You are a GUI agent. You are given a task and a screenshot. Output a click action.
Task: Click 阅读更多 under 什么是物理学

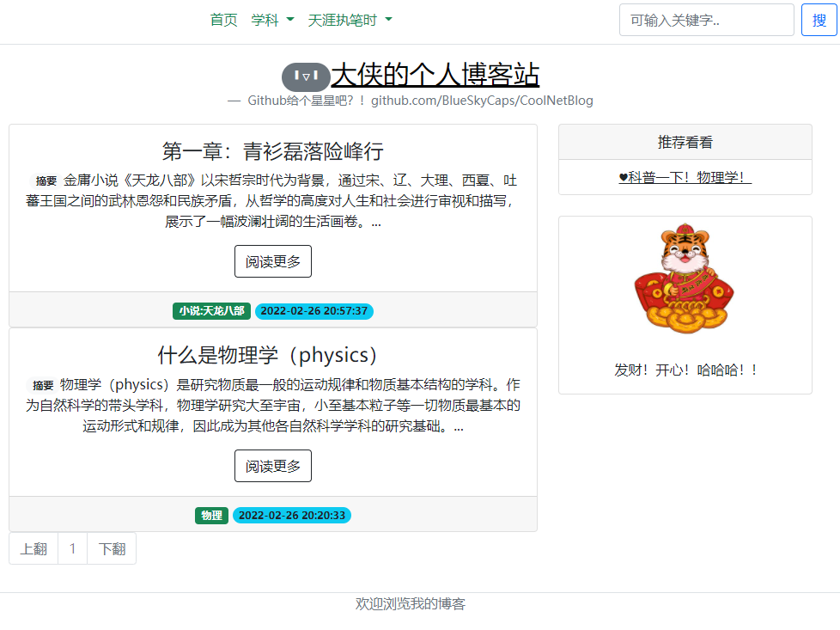point(272,465)
